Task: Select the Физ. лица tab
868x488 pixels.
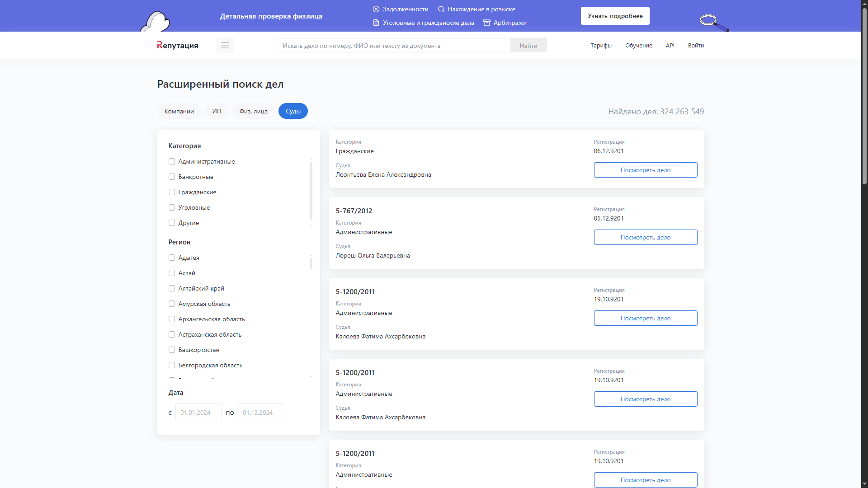Action: (253, 111)
